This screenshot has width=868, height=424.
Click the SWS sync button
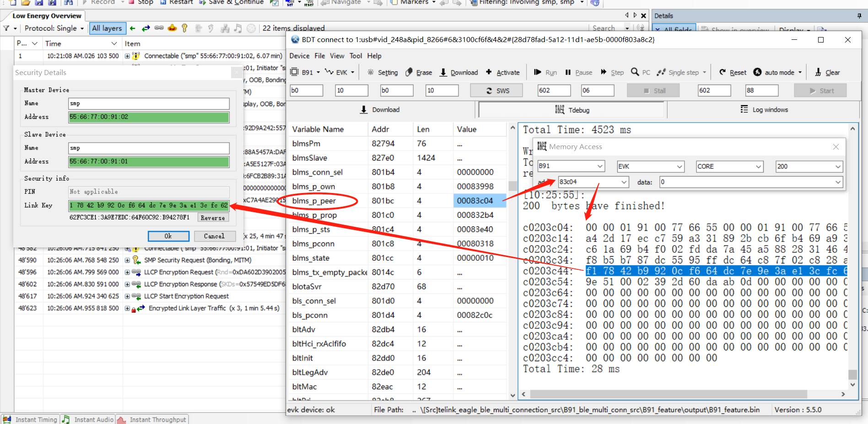tap(496, 91)
